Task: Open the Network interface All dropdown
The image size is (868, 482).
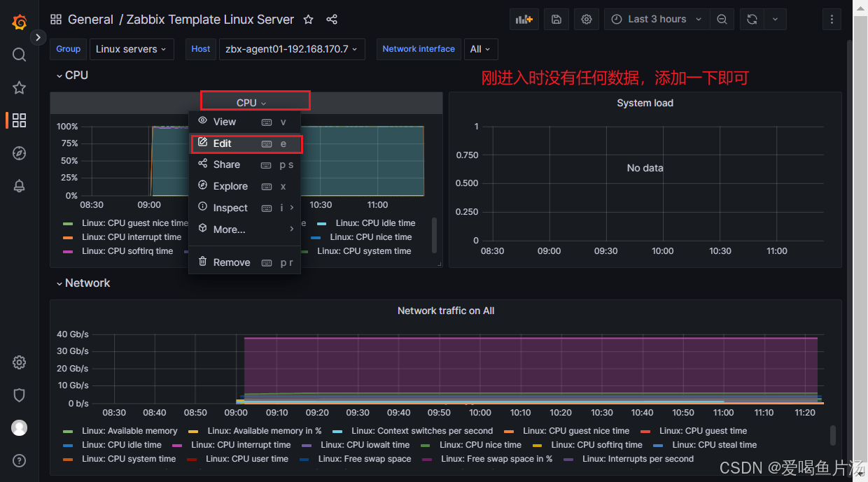Action: coord(480,49)
